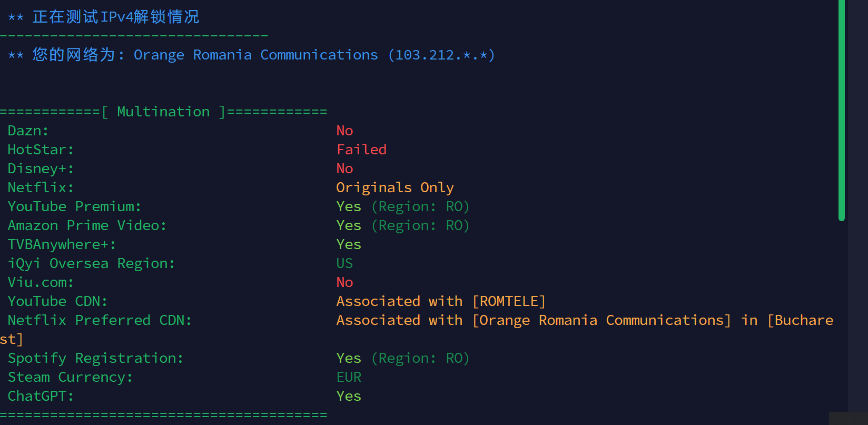Click the Netflix Preferred CDN label
This screenshot has width=868, height=425.
tap(100, 320)
